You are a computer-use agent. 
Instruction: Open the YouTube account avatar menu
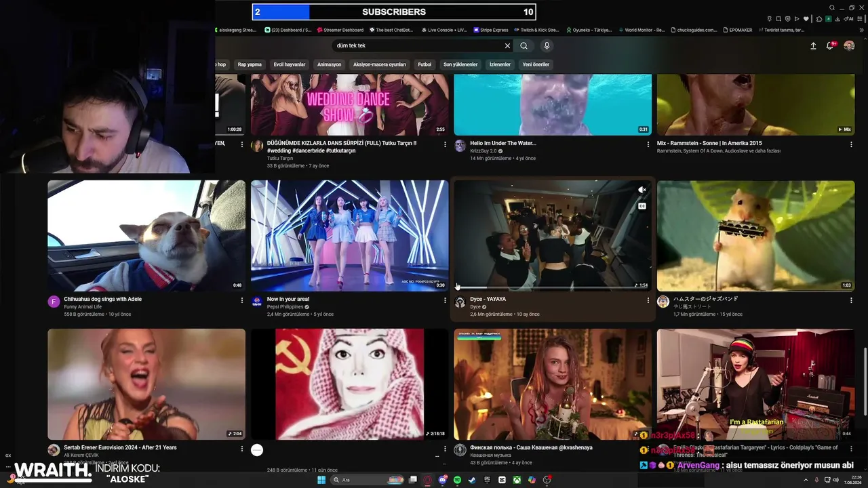click(x=849, y=46)
